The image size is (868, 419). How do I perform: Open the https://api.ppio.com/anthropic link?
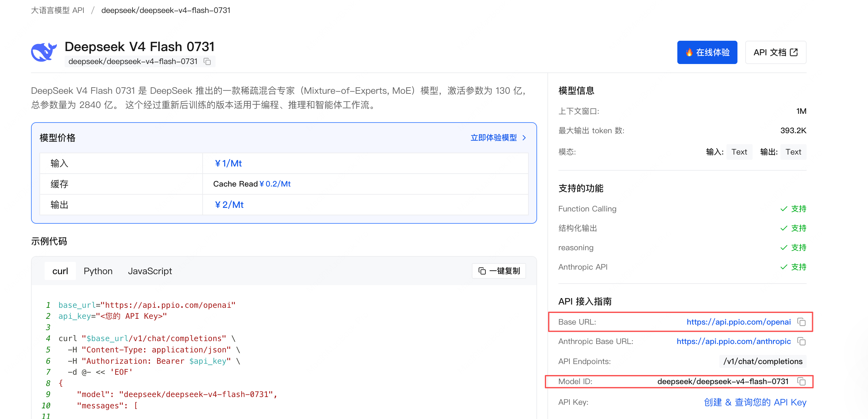click(x=733, y=341)
